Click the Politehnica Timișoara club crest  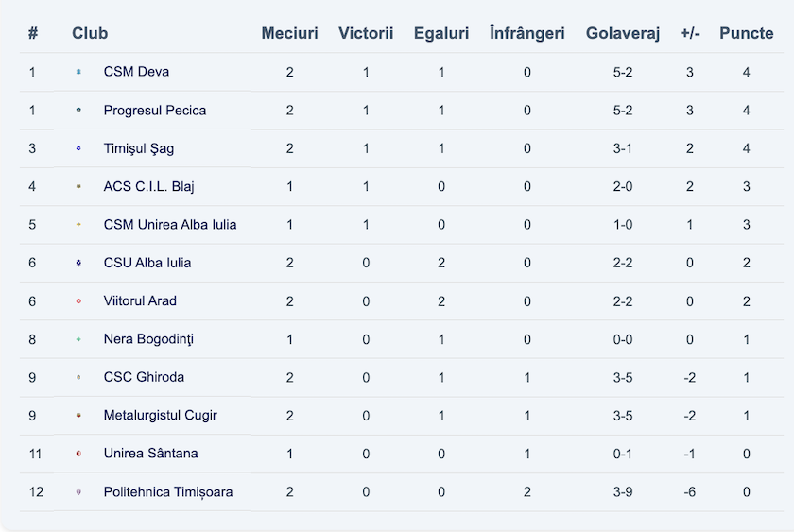[78, 491]
